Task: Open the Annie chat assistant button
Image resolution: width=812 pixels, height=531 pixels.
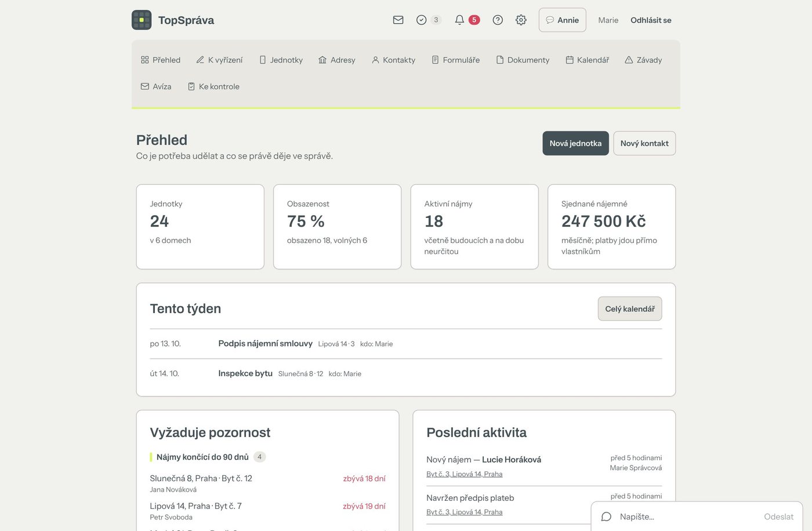Action: (562, 20)
